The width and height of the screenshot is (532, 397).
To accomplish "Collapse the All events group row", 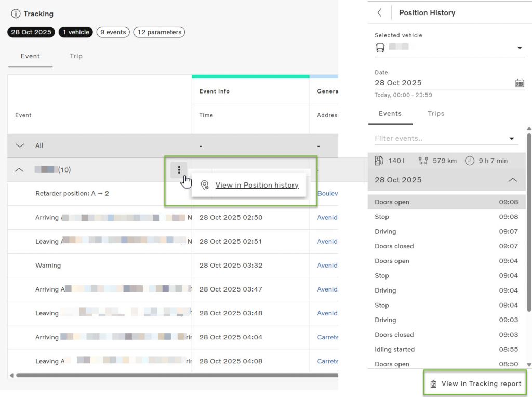I will pos(20,145).
